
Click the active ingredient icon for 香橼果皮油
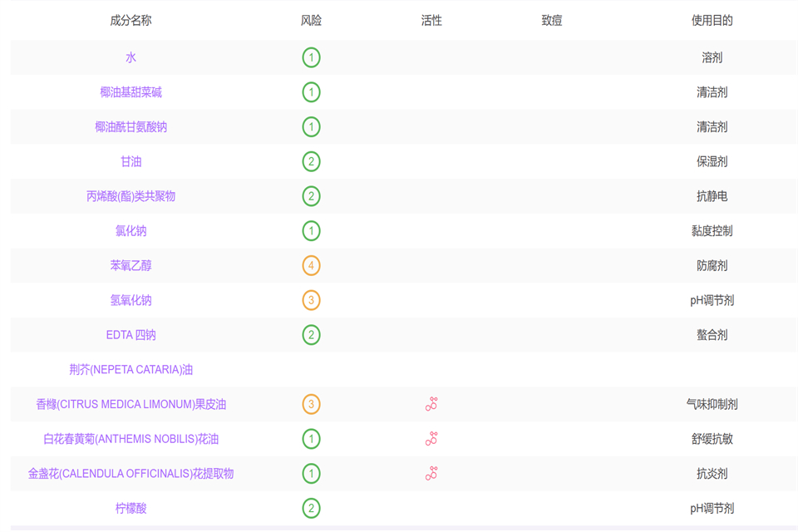pyautogui.click(x=431, y=405)
